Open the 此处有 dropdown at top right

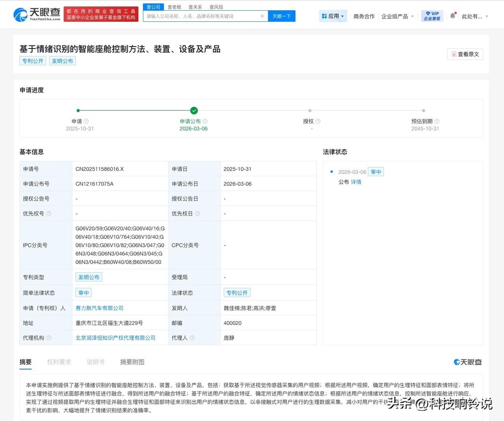tap(474, 16)
